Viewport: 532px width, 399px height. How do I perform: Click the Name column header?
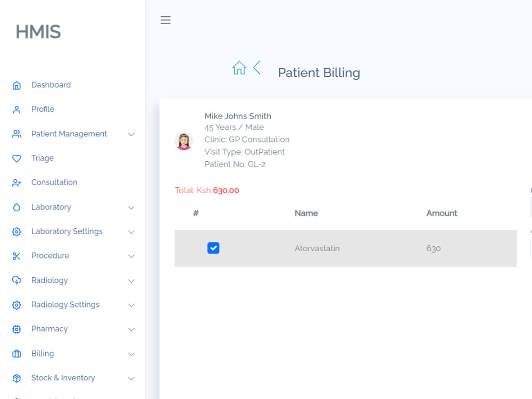tap(306, 213)
